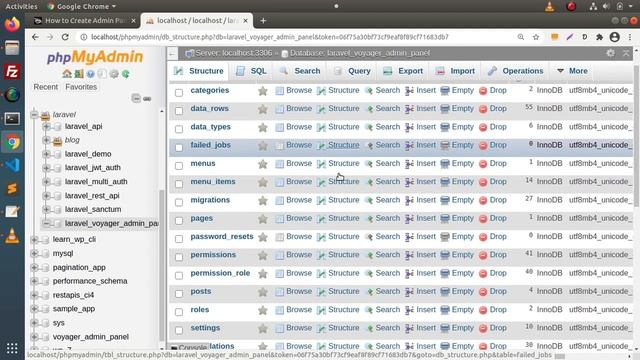
Task: Switch to the SQL tab
Action: tap(252, 71)
